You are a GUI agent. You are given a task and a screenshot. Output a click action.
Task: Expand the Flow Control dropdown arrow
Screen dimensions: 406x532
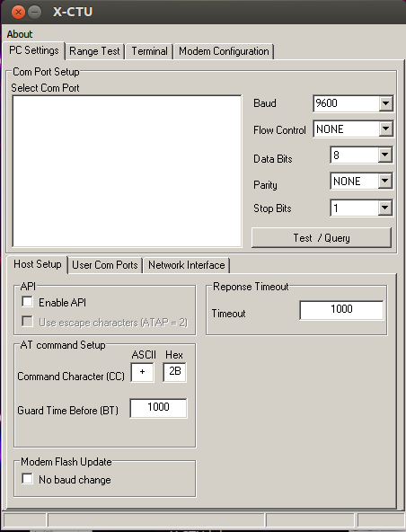pyautogui.click(x=385, y=129)
